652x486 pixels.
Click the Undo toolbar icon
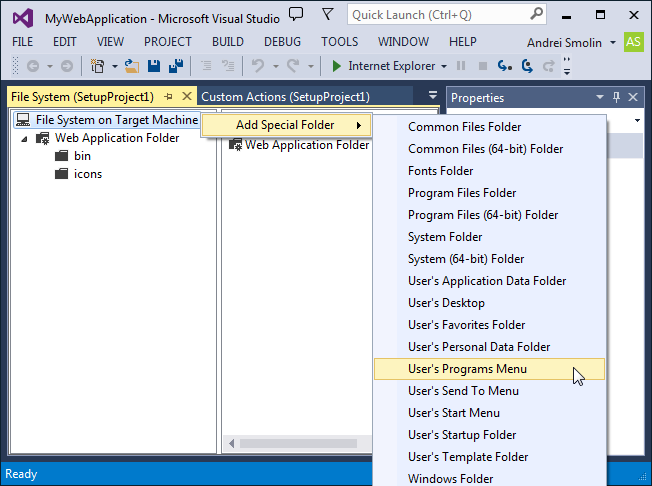pos(258,66)
